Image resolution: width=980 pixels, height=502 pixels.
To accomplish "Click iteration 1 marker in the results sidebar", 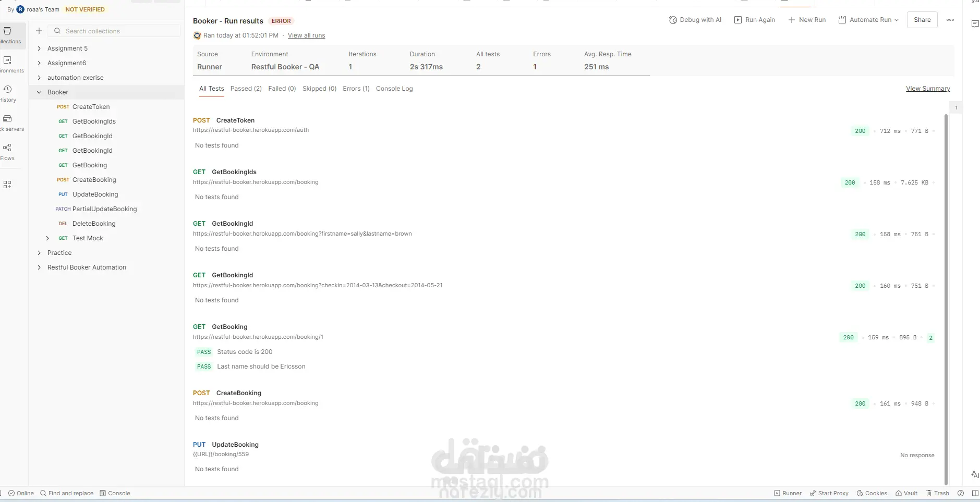I will click(x=956, y=108).
